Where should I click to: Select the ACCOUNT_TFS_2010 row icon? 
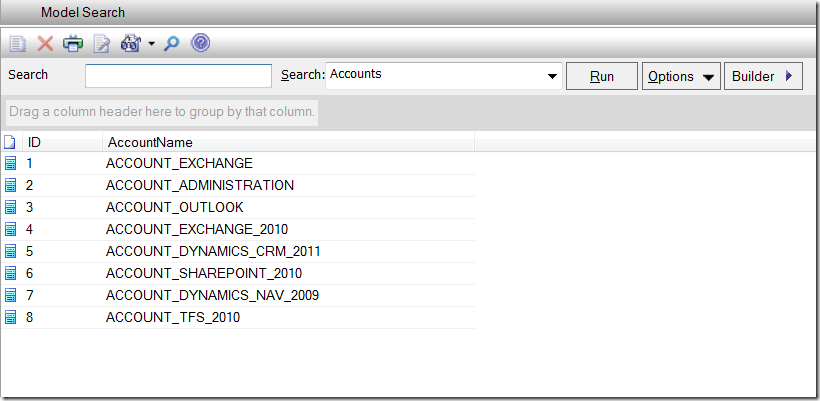pos(10,317)
